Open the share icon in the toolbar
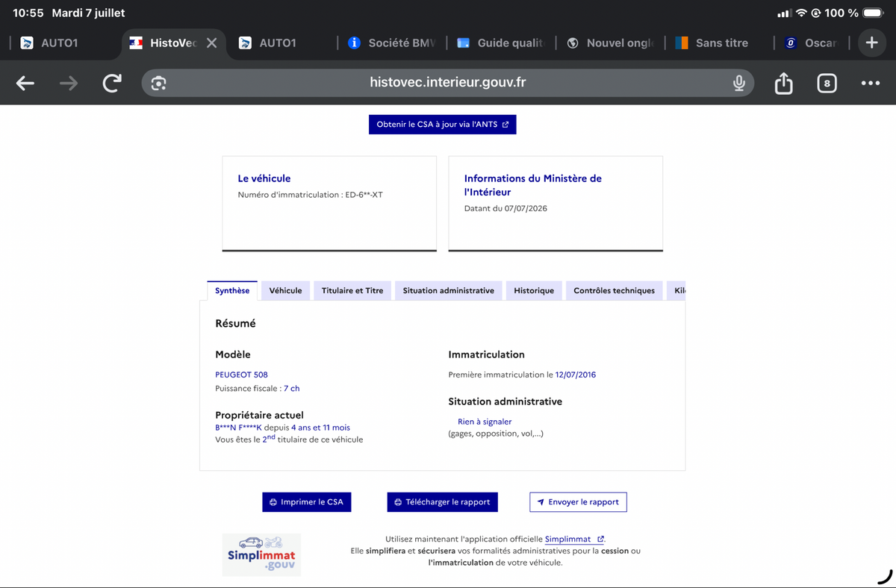 pos(783,83)
